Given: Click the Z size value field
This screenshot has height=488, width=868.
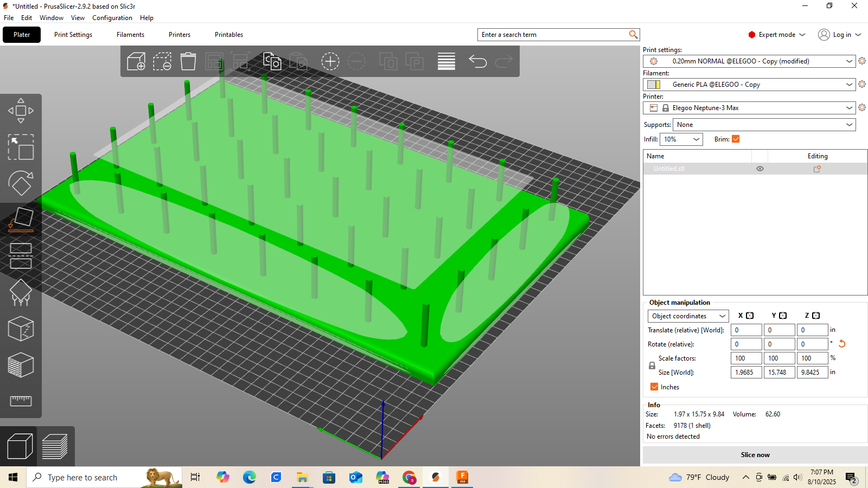Looking at the screenshot, I should pos(812,373).
